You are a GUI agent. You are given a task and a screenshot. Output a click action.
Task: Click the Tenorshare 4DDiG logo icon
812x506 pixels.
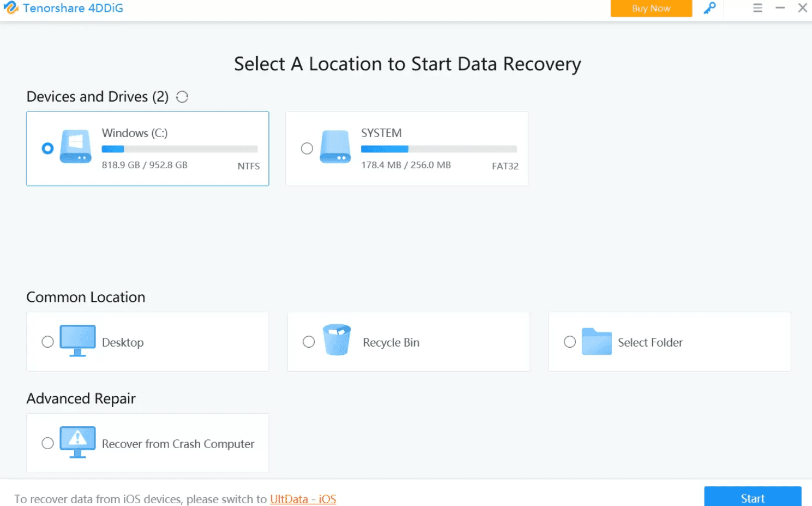click(11, 8)
